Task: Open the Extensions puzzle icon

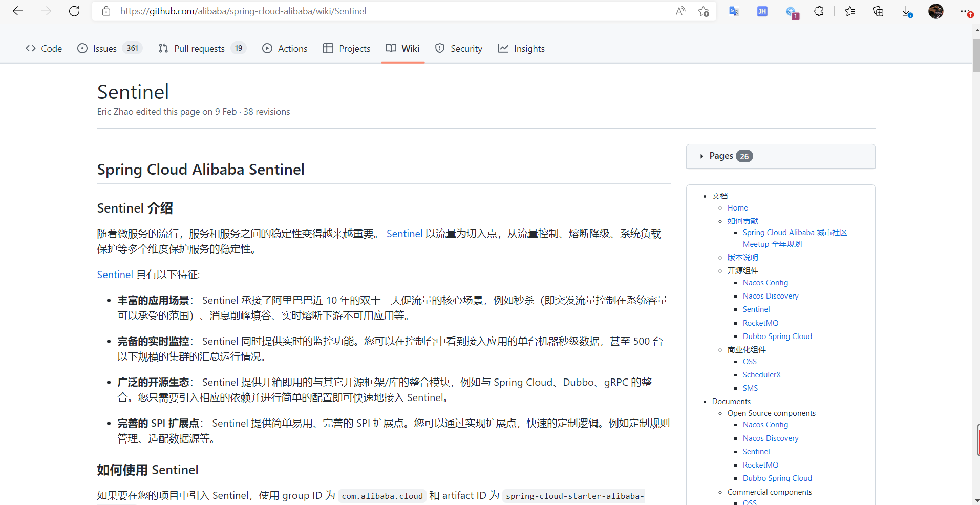Action: (819, 11)
